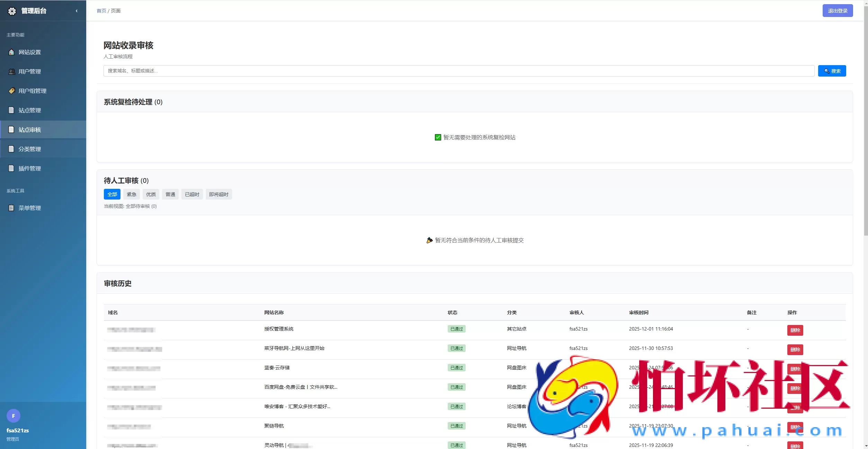Select the 全部 filter tab
This screenshot has width=868, height=449.
(x=112, y=194)
